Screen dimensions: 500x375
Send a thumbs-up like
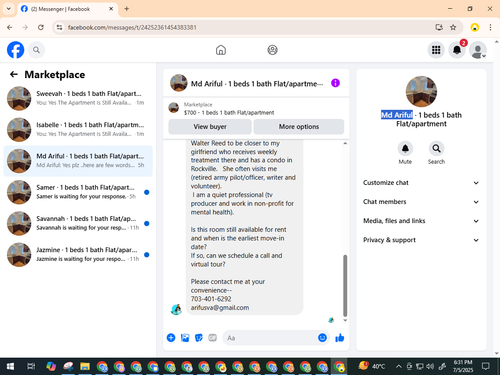[x=340, y=338]
